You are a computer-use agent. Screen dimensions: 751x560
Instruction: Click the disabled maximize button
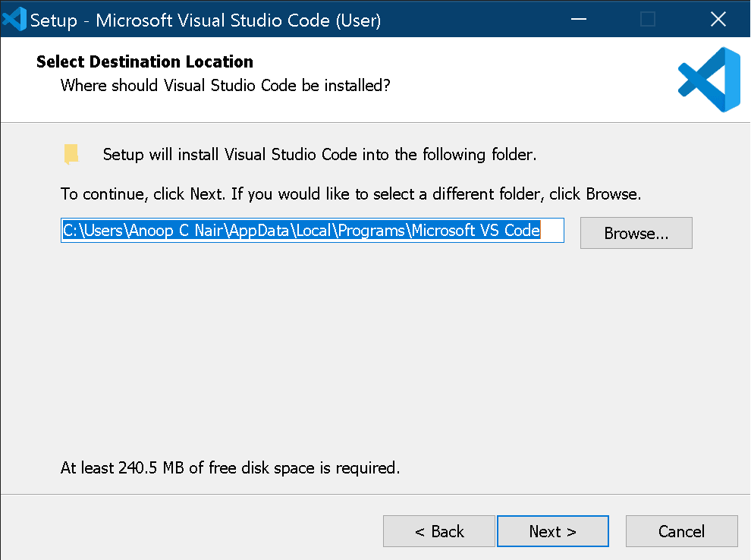648,19
